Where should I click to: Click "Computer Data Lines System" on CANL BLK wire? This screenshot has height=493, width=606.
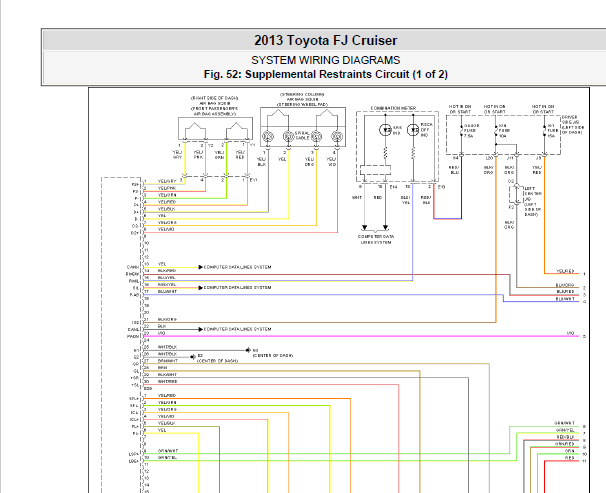(237, 329)
